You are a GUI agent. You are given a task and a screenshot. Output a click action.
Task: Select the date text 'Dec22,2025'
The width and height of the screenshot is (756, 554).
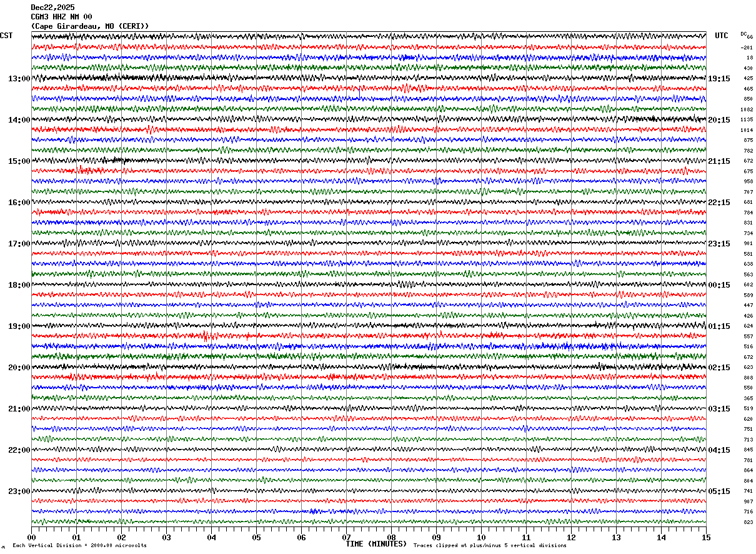[x=52, y=8]
